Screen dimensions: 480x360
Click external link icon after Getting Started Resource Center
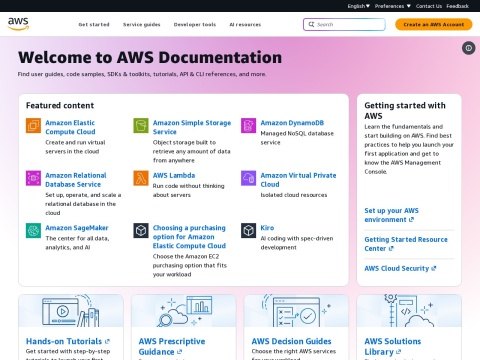391,249
